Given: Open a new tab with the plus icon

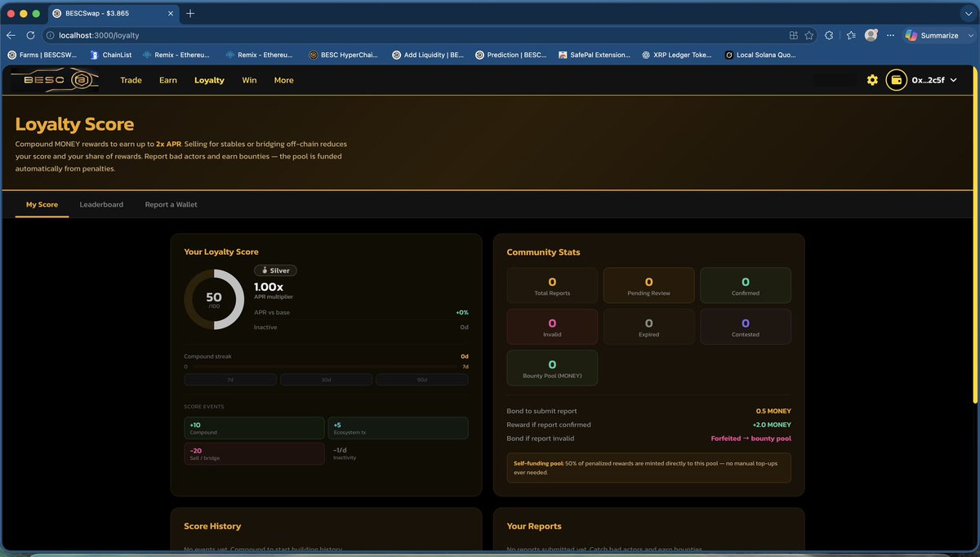Looking at the screenshot, I should tap(190, 14).
